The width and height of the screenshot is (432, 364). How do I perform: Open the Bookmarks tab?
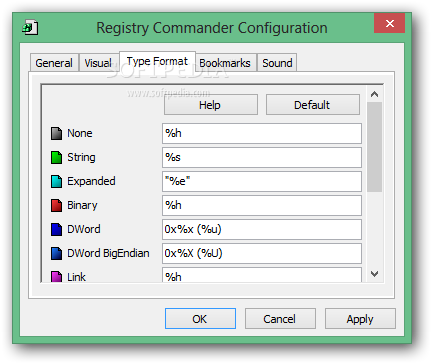225,63
